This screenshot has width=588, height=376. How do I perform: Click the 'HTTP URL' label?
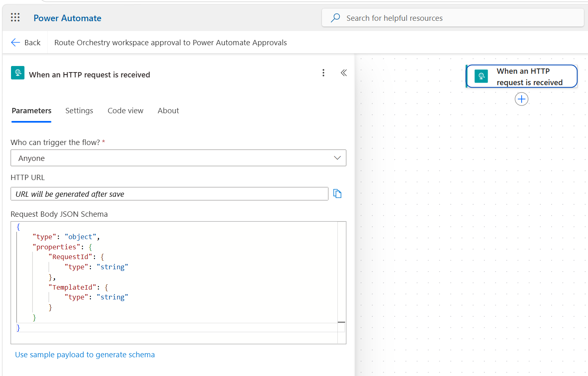pyautogui.click(x=28, y=178)
